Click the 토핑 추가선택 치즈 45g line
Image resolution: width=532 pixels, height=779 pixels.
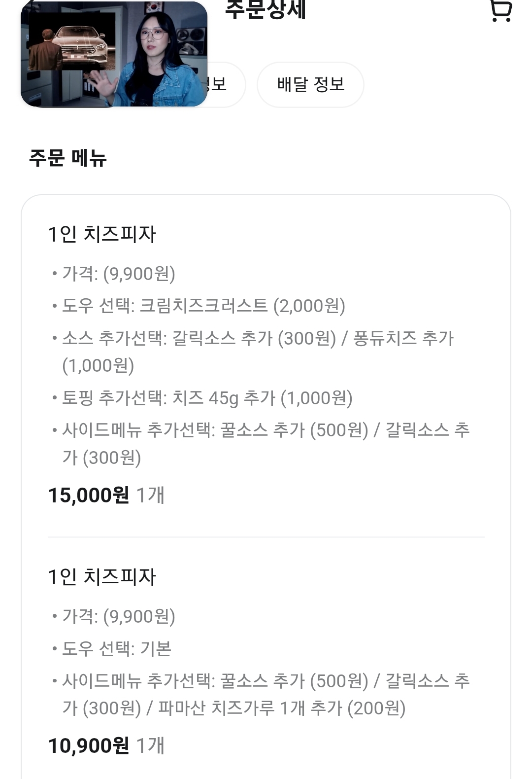tap(207, 398)
